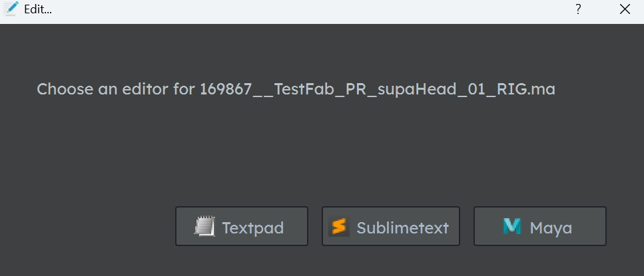Viewport: 644px width, 276px height.
Task: Click the orange Sublime Text S icon
Action: coord(339,226)
